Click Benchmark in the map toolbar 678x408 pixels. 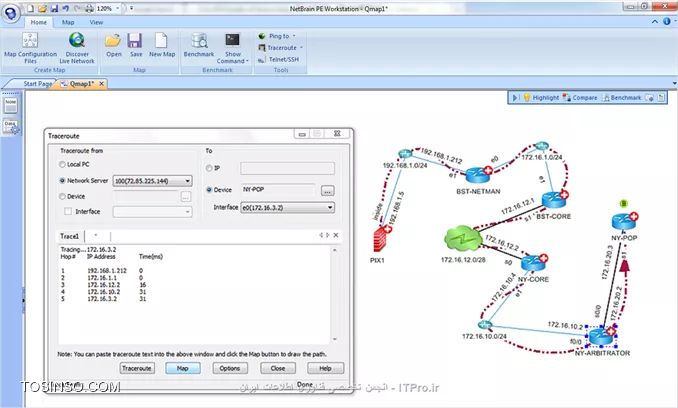(621, 98)
